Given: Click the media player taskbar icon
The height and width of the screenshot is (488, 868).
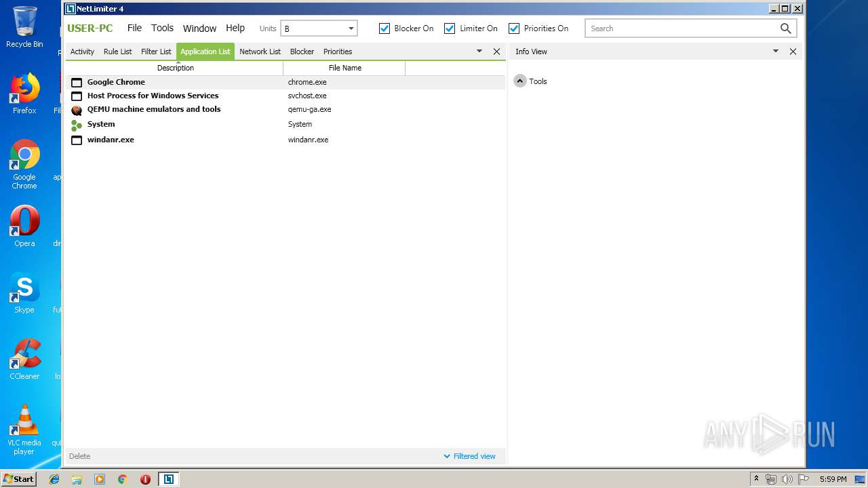Looking at the screenshot, I should click(100, 479).
